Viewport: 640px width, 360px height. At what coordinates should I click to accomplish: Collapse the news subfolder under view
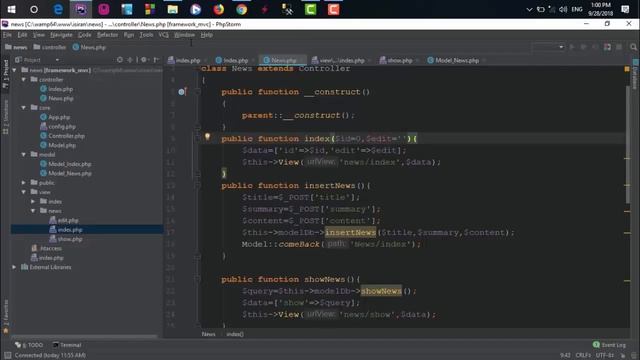(33, 211)
